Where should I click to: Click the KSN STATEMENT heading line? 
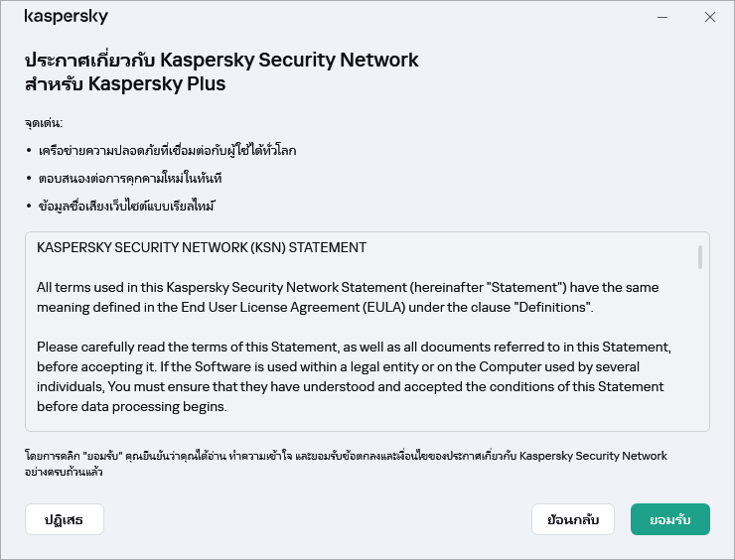pos(202,247)
